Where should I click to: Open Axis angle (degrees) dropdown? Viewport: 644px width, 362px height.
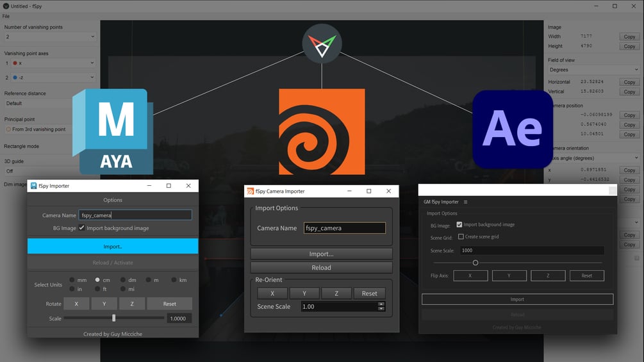(x=595, y=158)
